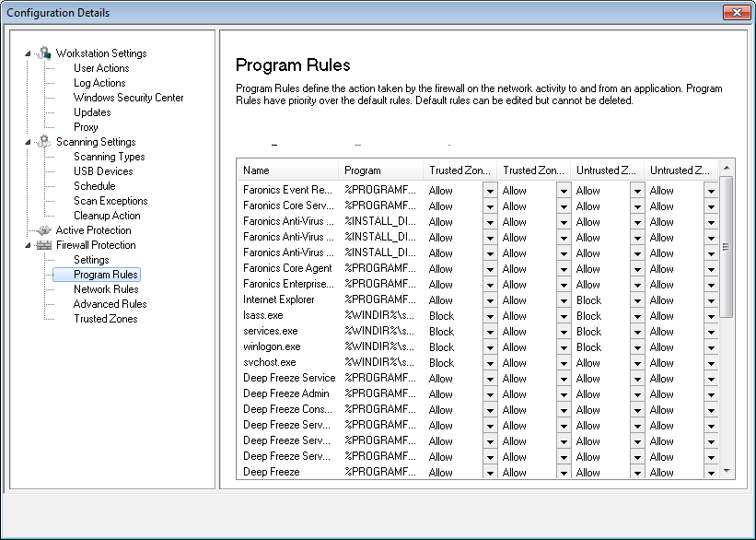Viewport: 756px width, 540px height.
Task: Sort the table by the Program column
Action: [381, 170]
